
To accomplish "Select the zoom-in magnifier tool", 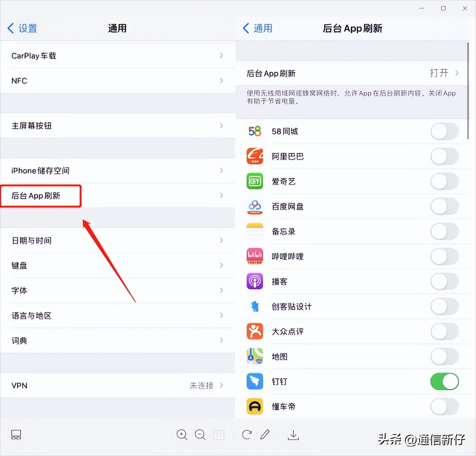I will pyautogui.click(x=182, y=434).
